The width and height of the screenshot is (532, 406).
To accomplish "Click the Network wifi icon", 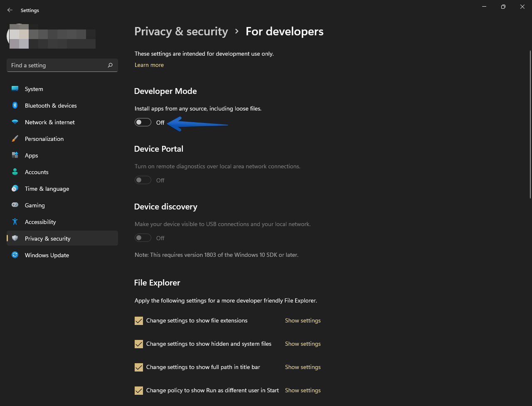I will click(x=15, y=122).
